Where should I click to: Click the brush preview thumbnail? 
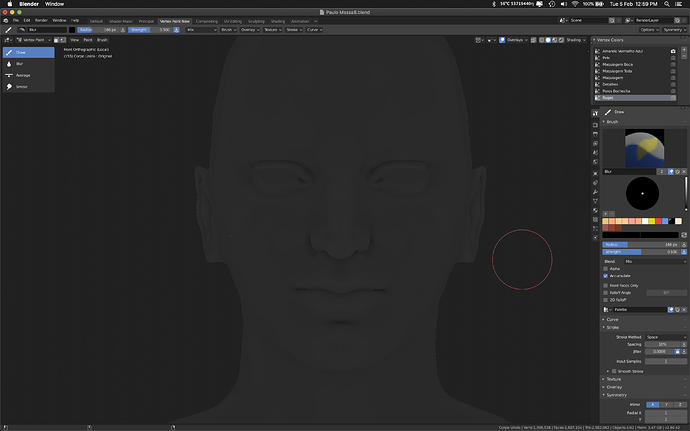point(644,148)
